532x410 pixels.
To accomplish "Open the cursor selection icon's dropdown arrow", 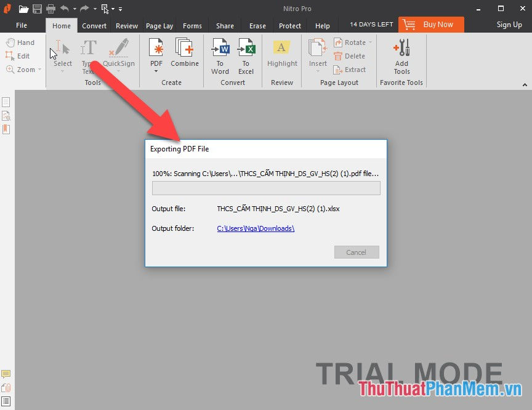I will tap(113, 9).
